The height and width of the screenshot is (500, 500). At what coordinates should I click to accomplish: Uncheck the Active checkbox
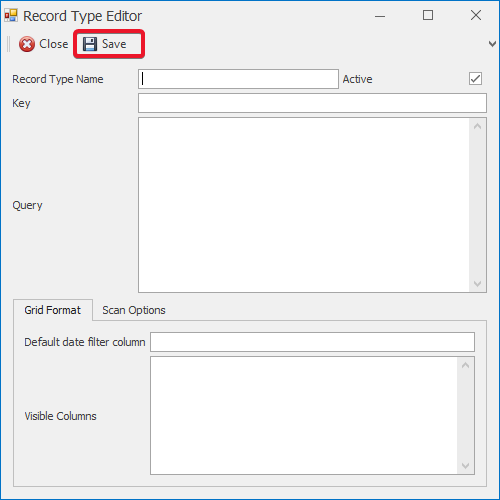coord(475,79)
